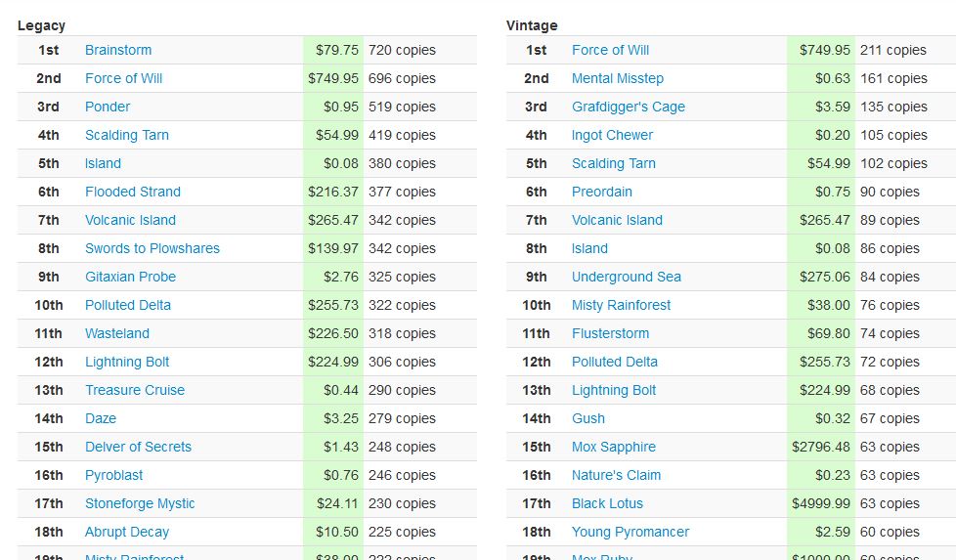This screenshot has width=956, height=560.
Task: Select the Grafdigger's Cage link
Action: point(629,107)
